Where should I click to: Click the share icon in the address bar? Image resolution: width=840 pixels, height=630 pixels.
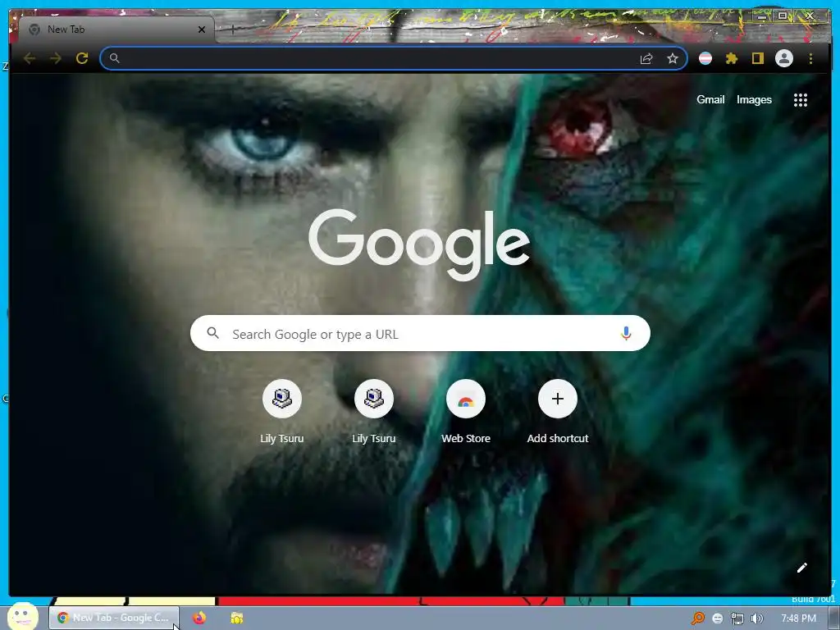tap(646, 58)
